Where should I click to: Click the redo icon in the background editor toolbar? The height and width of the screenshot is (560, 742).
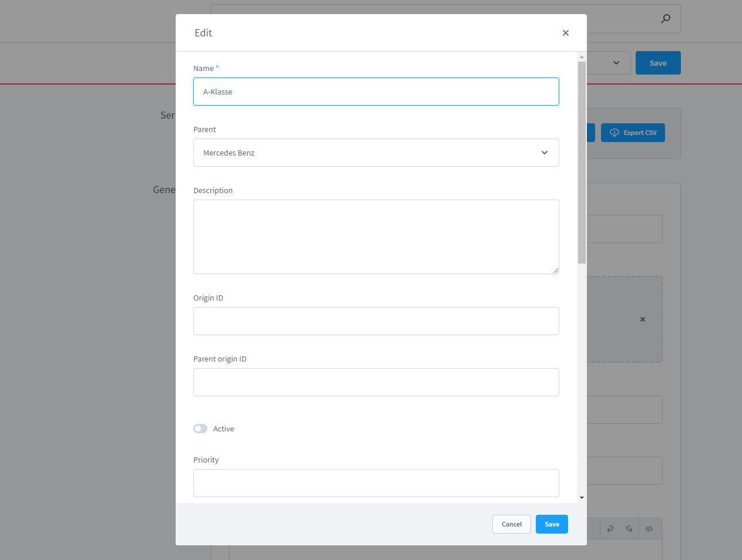(629, 529)
